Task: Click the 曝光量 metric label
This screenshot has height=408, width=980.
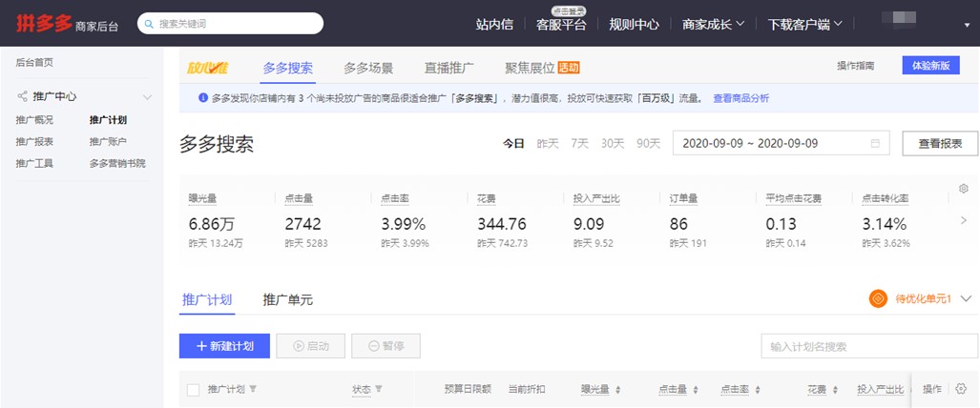Action: (202, 198)
